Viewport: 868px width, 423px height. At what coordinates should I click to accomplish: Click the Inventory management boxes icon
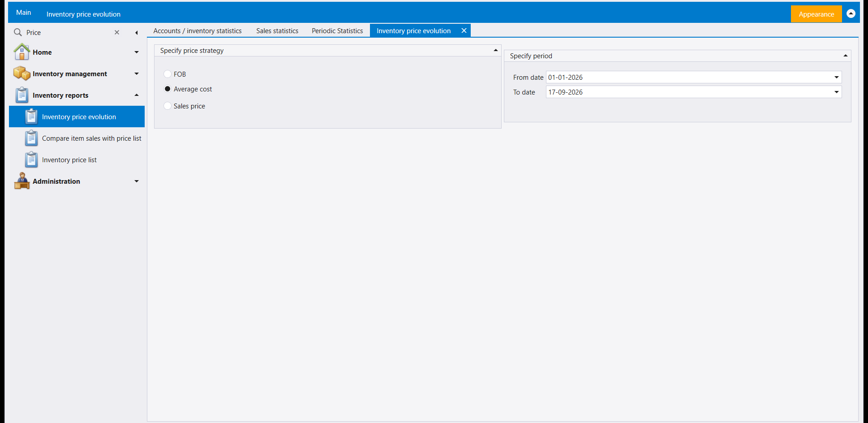[22, 73]
